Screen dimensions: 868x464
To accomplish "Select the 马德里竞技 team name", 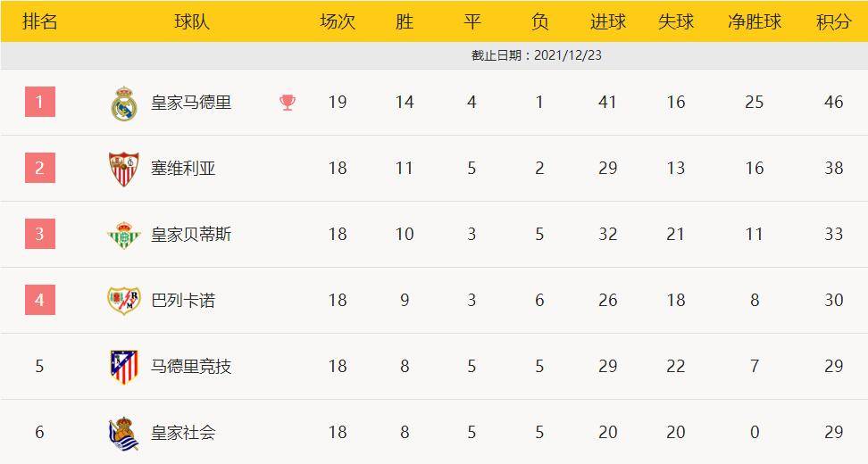I will pos(191,367).
